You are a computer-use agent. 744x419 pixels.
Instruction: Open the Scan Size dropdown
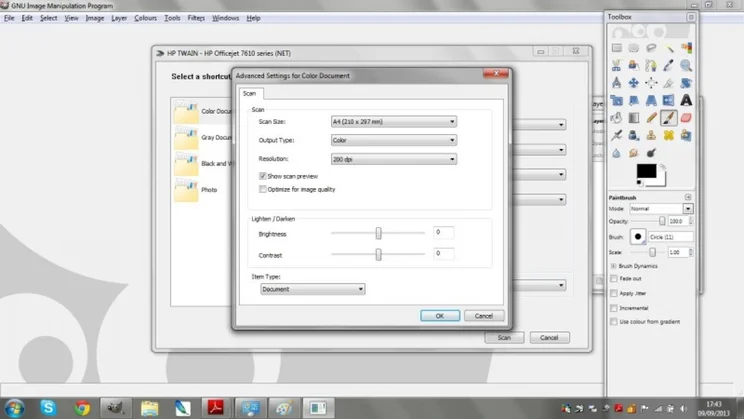click(x=393, y=122)
